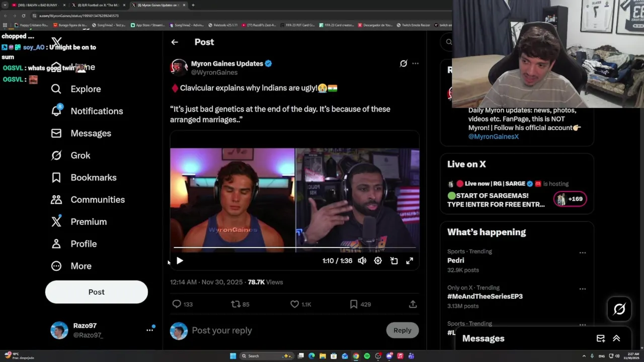Open FIFA 23 Card creator bookmark

tap(338, 25)
